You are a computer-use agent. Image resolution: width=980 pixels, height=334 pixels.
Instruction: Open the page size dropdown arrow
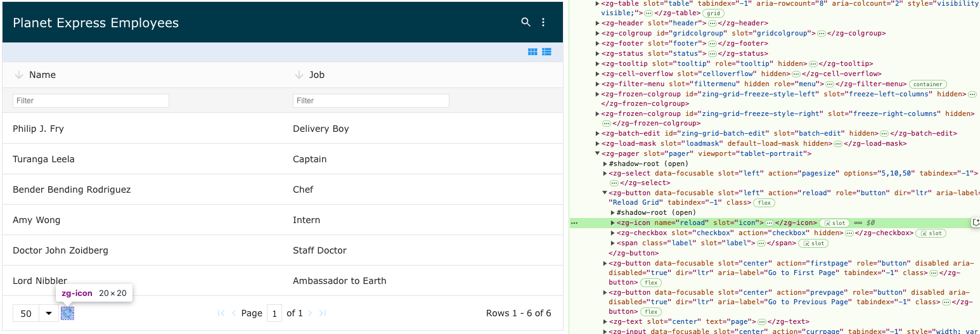49,313
